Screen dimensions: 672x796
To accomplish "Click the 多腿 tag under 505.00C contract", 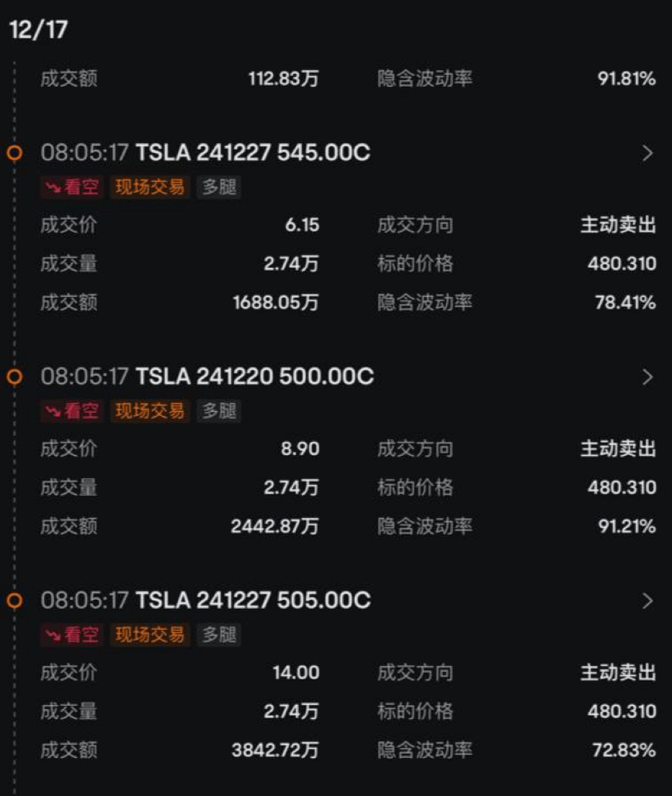I will tap(219, 635).
